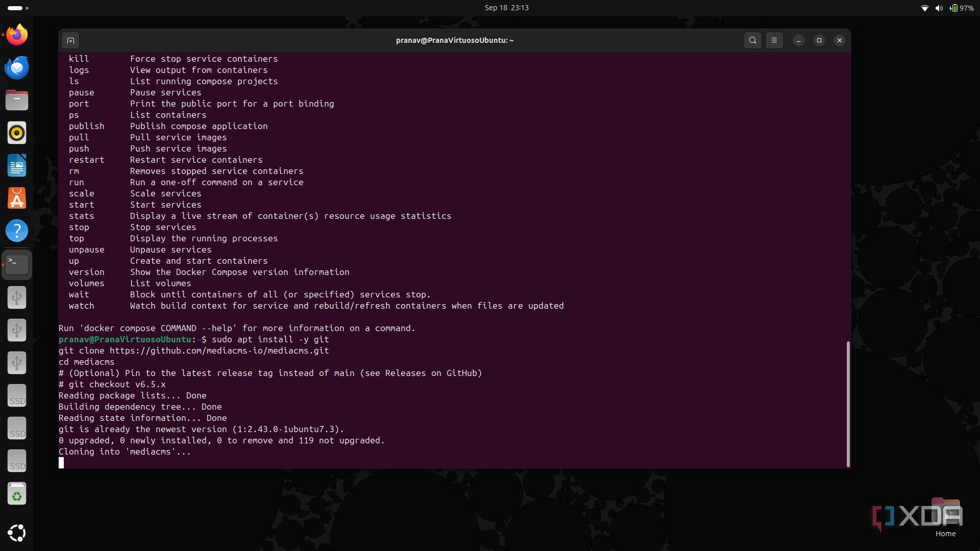Click the 'watch' command row text

316,306
